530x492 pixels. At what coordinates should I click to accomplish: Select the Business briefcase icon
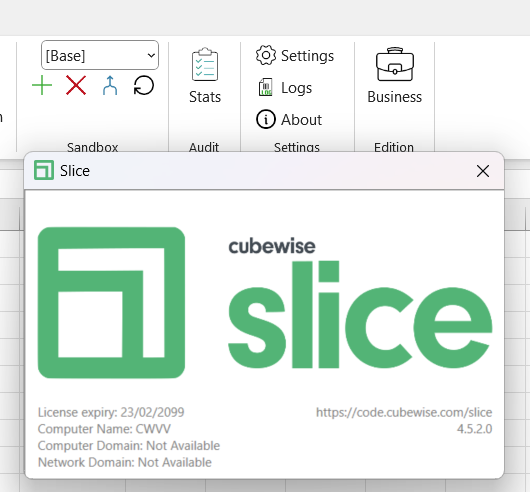click(395, 64)
